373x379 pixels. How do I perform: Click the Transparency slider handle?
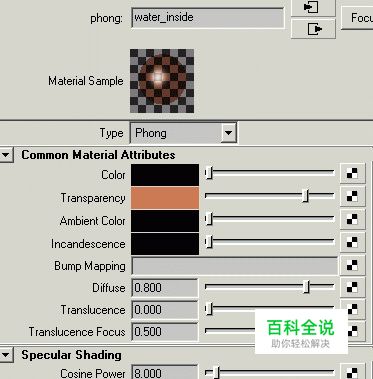(305, 196)
